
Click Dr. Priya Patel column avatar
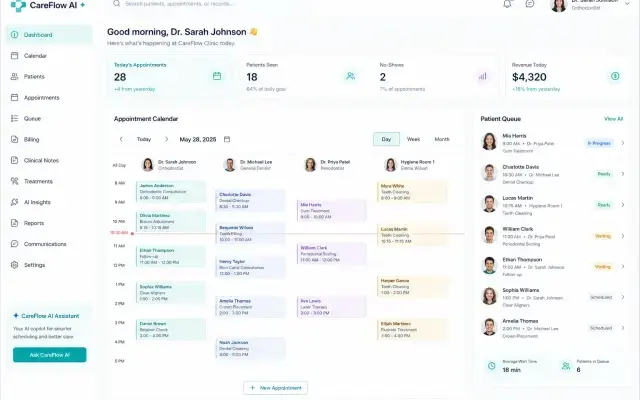click(x=310, y=164)
